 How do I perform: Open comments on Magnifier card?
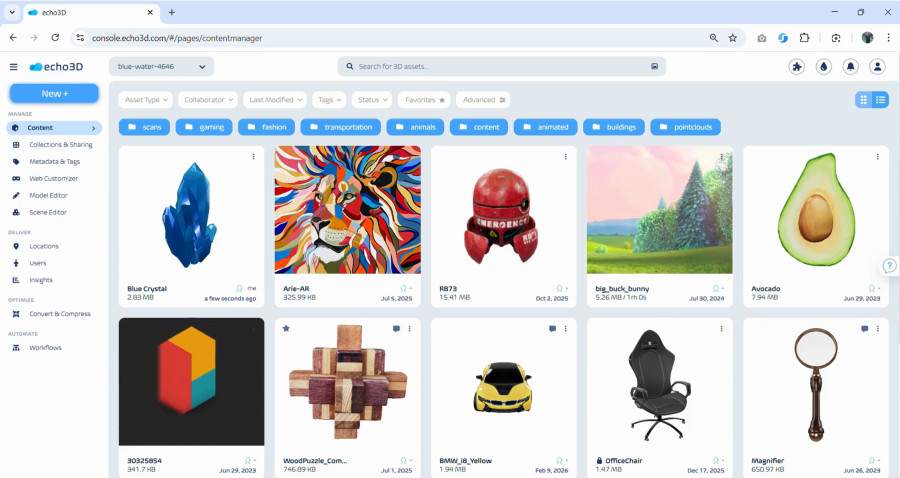(864, 329)
